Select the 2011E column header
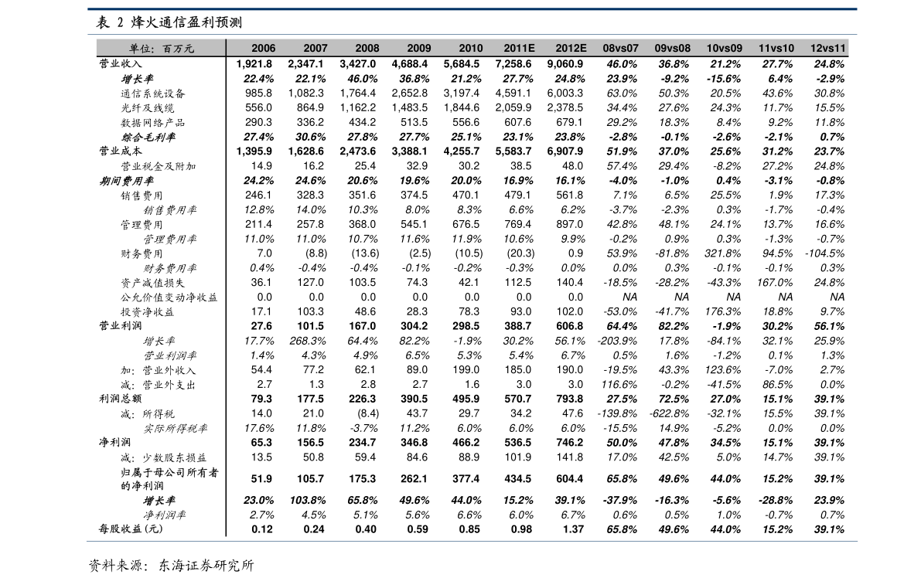 (519, 48)
